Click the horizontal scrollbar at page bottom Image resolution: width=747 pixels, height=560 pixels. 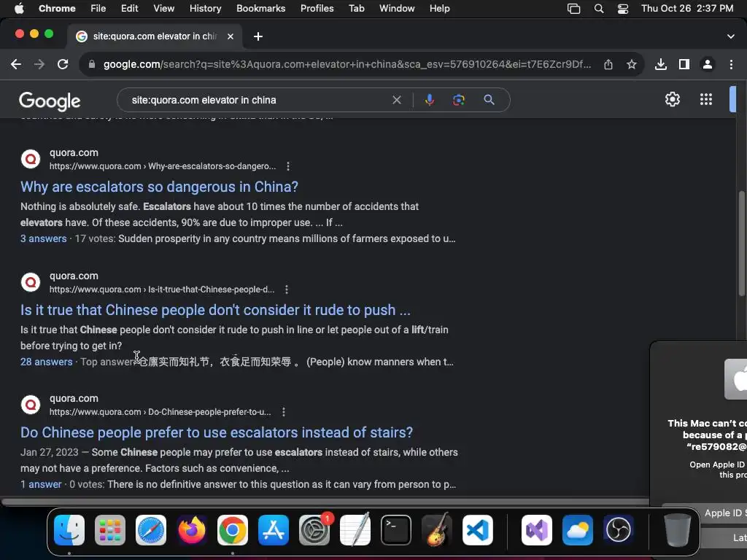pos(325,502)
